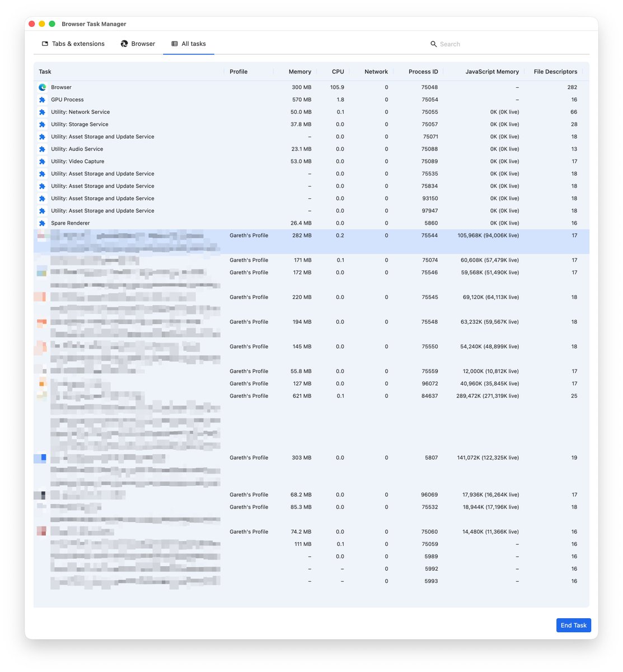Click file descriptors value 282
This screenshot has width=623, height=672.
click(x=572, y=87)
